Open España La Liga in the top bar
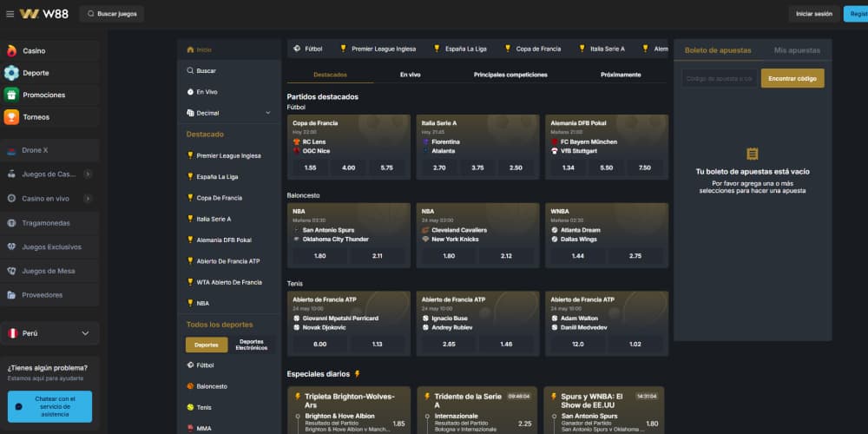 [459, 49]
